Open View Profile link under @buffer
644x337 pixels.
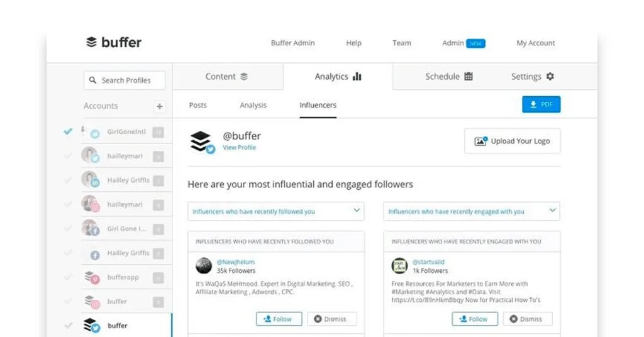point(240,147)
